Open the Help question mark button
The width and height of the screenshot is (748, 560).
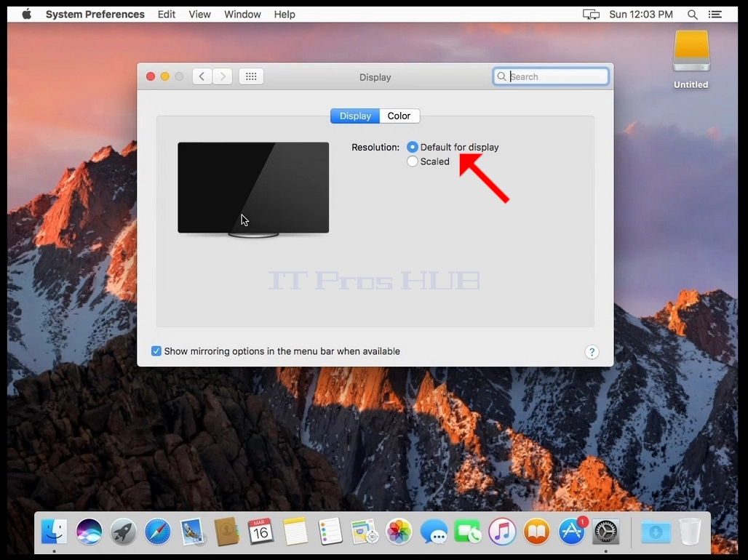(x=592, y=352)
